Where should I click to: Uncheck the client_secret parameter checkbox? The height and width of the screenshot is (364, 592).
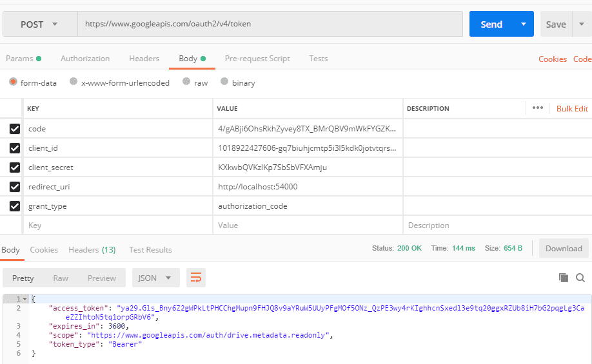(x=15, y=167)
